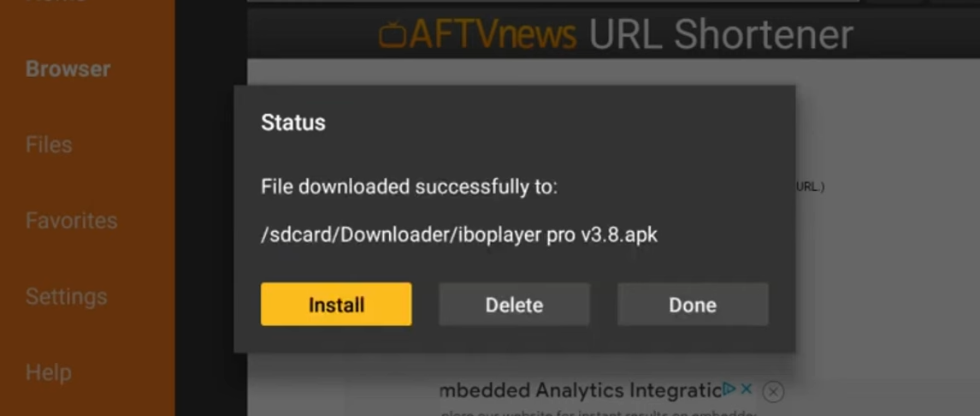Click Install to install the downloaded APK
Viewport: 980px width, 416px height.
pyautogui.click(x=336, y=304)
